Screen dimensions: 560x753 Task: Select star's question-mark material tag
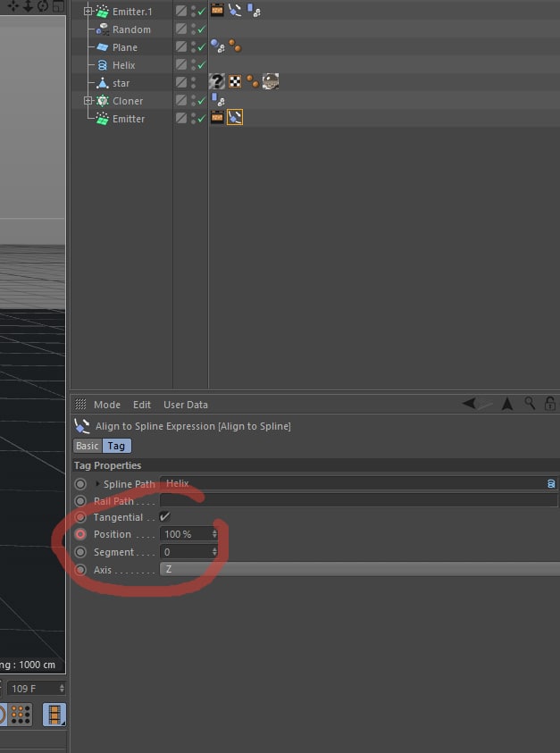tap(217, 81)
